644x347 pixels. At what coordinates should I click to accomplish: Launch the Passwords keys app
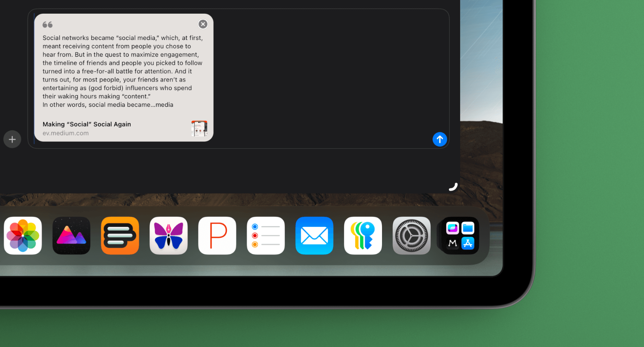click(x=363, y=236)
